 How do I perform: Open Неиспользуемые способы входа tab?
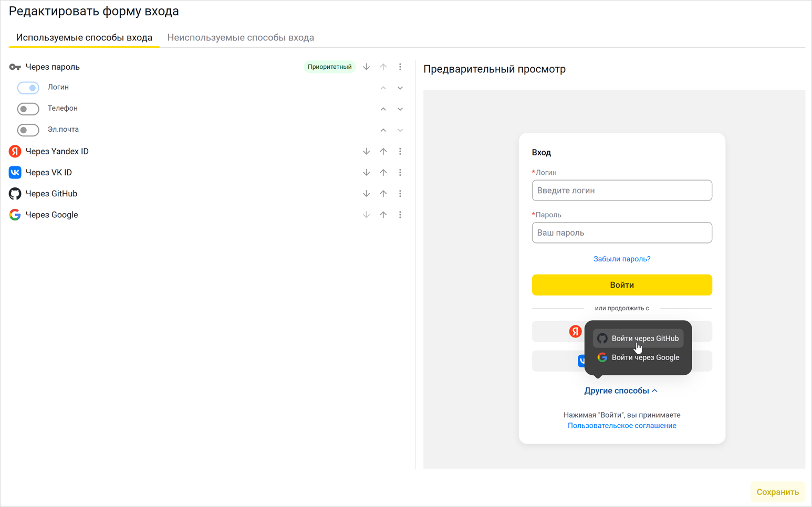click(x=241, y=37)
